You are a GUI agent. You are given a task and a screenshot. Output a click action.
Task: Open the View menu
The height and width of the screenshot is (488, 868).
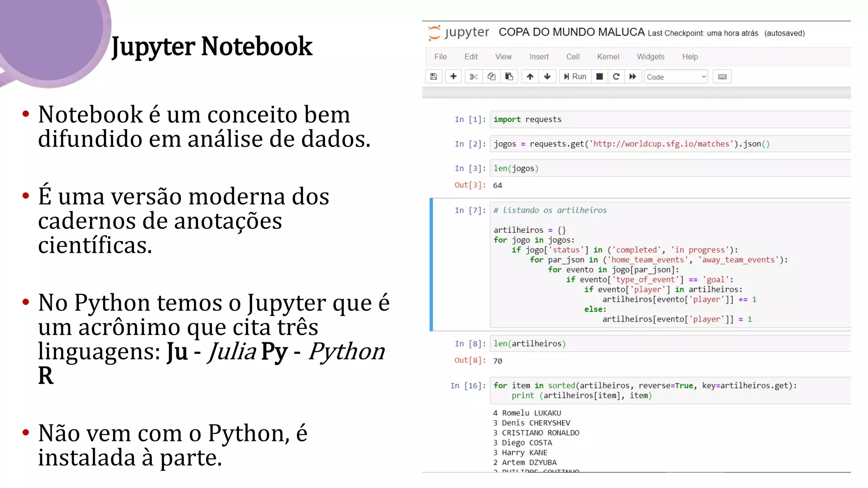(504, 57)
